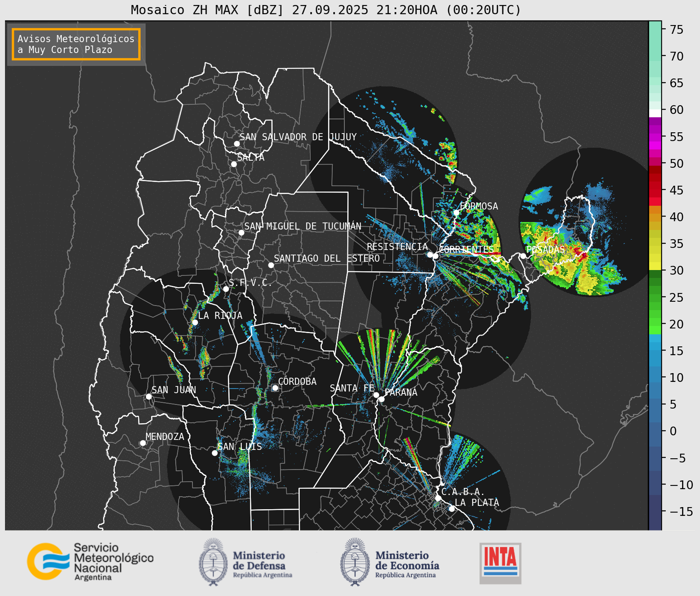Click the city marker for San Salvador de Jujuy
Image resolution: width=700 pixels, height=596 pixels.
pyautogui.click(x=237, y=144)
